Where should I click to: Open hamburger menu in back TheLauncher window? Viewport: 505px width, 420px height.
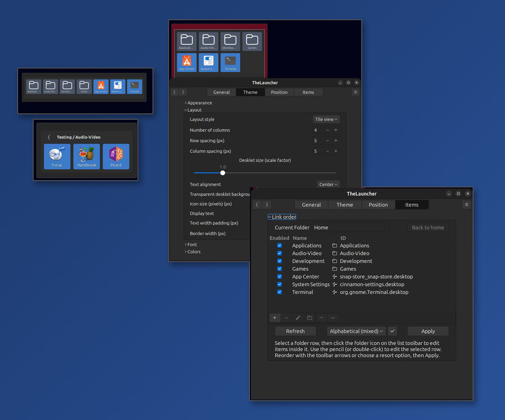(355, 92)
